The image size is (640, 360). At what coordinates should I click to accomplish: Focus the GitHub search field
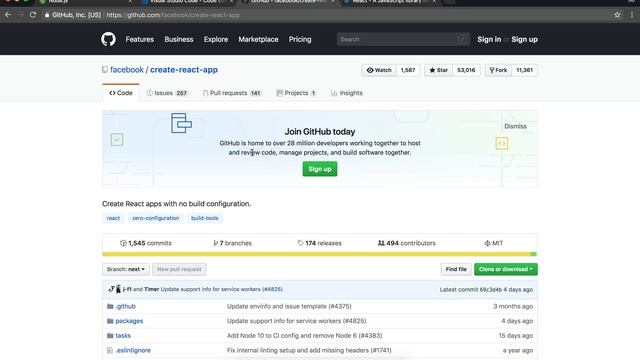click(403, 40)
